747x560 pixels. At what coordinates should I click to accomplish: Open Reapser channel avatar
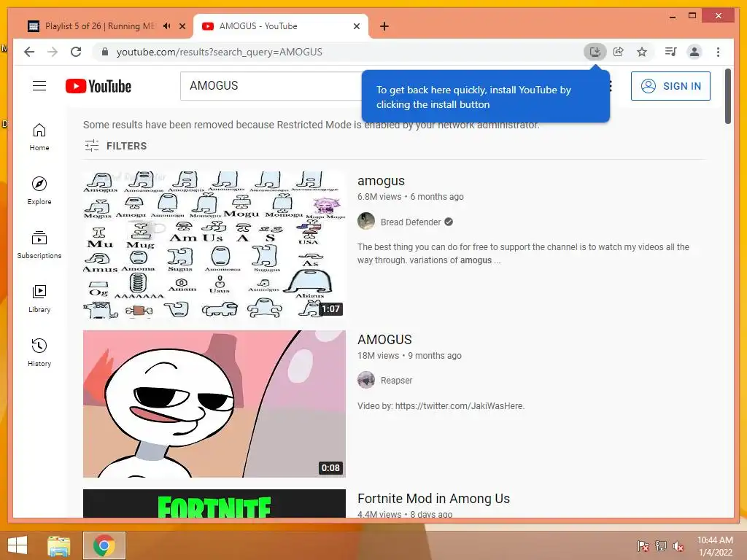tap(366, 380)
